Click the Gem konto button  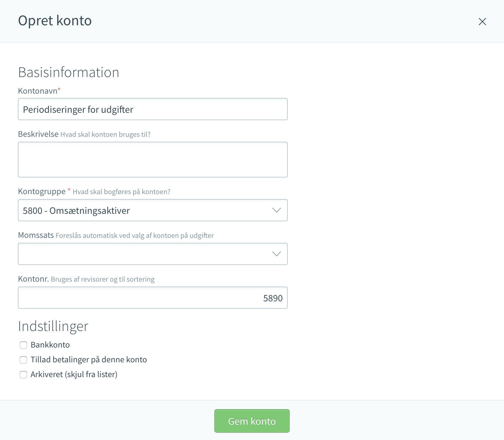click(252, 421)
